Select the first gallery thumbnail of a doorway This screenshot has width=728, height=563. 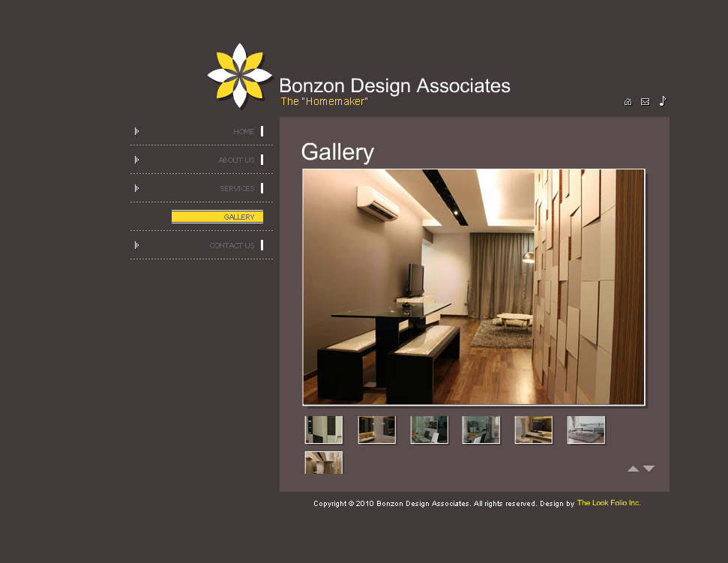[324, 430]
